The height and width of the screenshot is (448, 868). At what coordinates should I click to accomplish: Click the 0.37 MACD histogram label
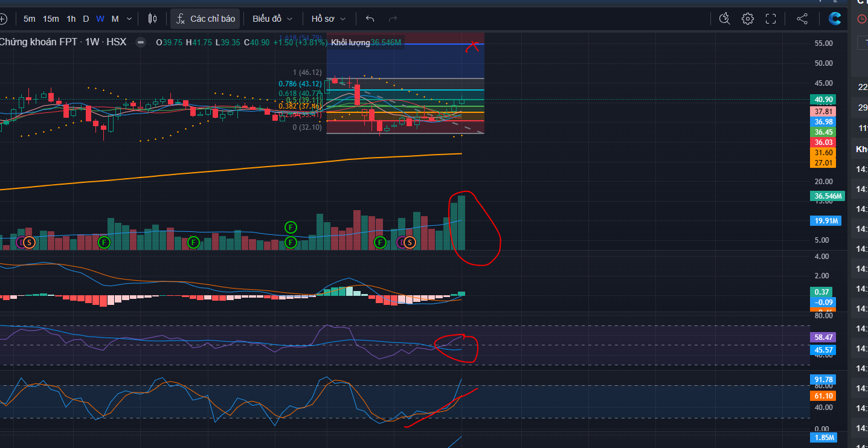(x=822, y=292)
